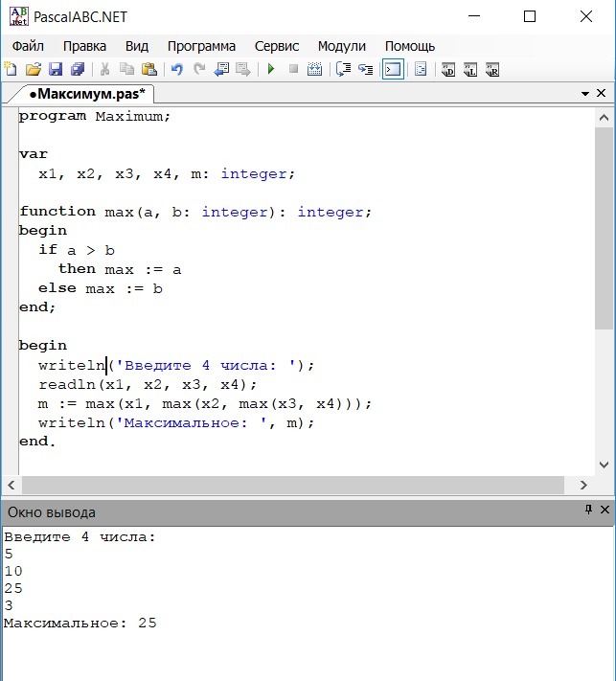The width and height of the screenshot is (616, 681).
Task: Click the Undo arrow icon
Action: (x=176, y=69)
